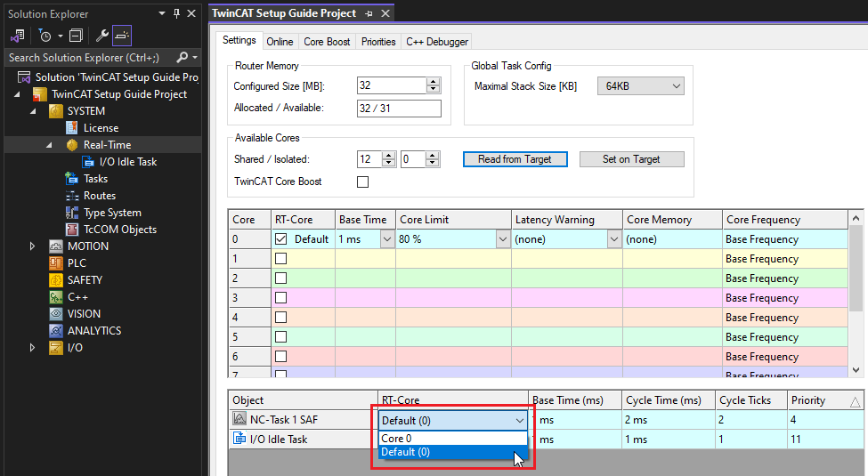Open the Core Limit 80 % dropdown
This screenshot has height=476, width=868.
(x=503, y=239)
